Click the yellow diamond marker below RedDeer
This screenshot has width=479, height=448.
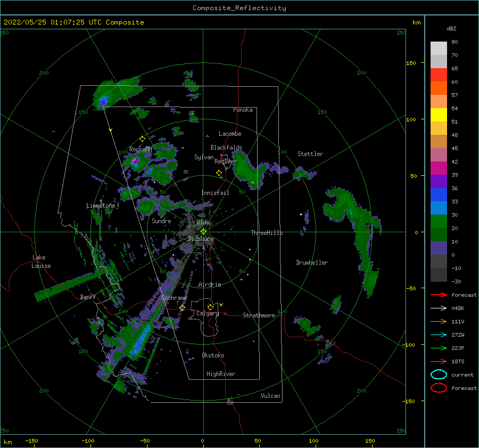pyautogui.click(x=219, y=173)
